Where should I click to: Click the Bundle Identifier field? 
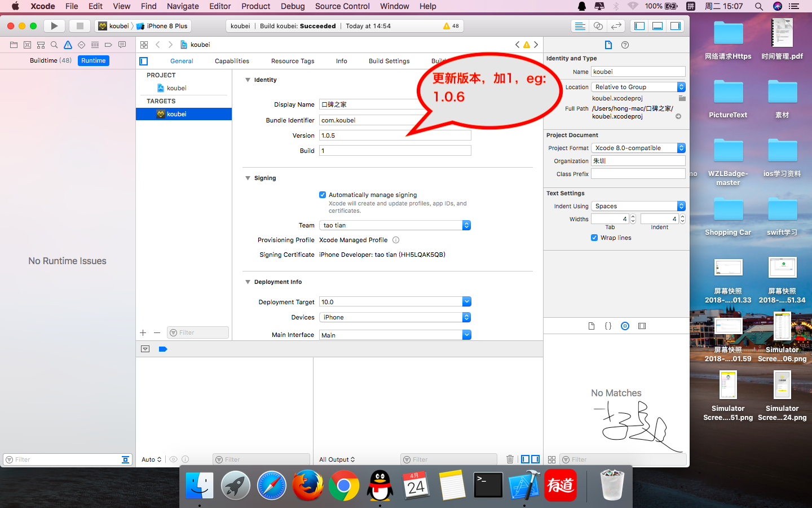point(395,120)
